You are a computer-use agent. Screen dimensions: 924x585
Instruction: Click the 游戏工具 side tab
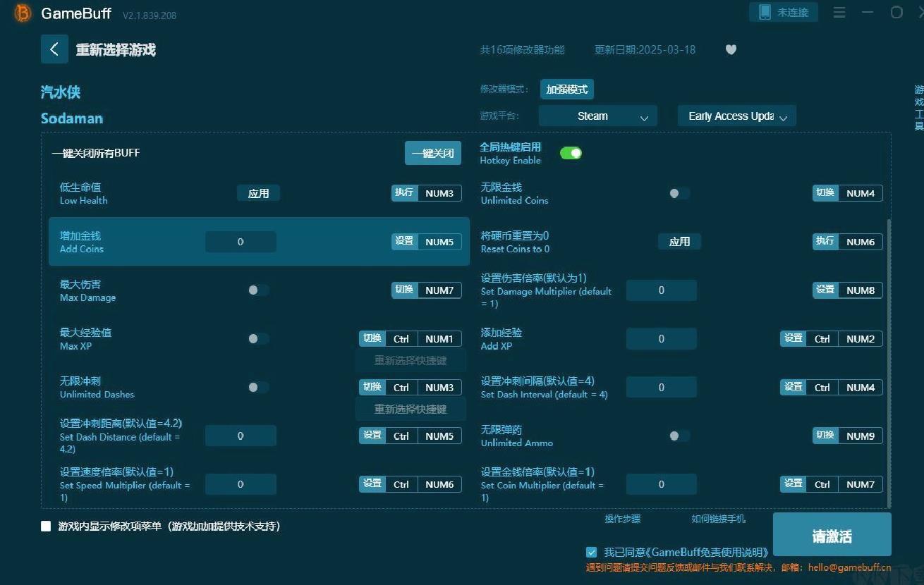918,108
